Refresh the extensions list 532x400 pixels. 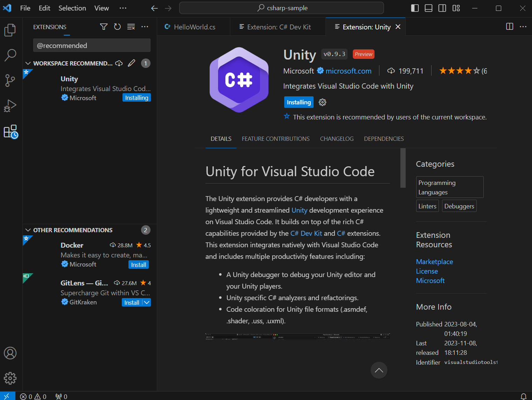coord(117,27)
